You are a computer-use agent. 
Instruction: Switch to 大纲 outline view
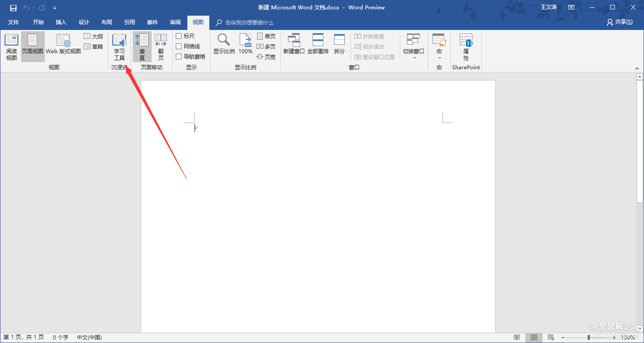93,36
